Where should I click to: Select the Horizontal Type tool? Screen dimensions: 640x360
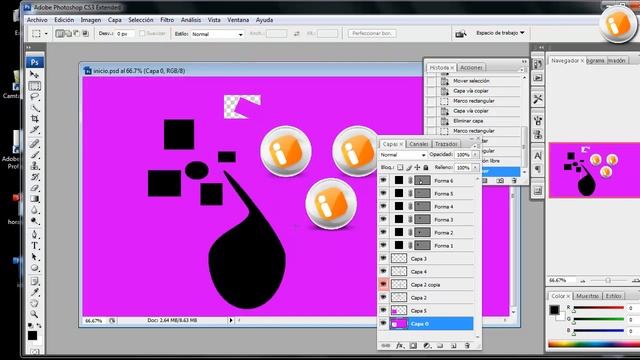pyautogui.click(x=34, y=246)
